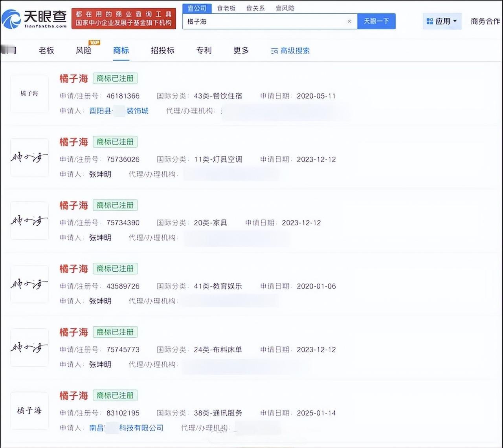The height and width of the screenshot is (448, 503).
Task: Open applicant link 南昌 科技有限公司
Action: pos(126,428)
